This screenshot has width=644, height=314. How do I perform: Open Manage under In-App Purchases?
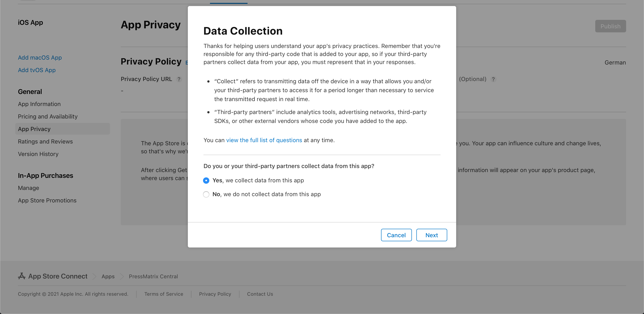28,188
